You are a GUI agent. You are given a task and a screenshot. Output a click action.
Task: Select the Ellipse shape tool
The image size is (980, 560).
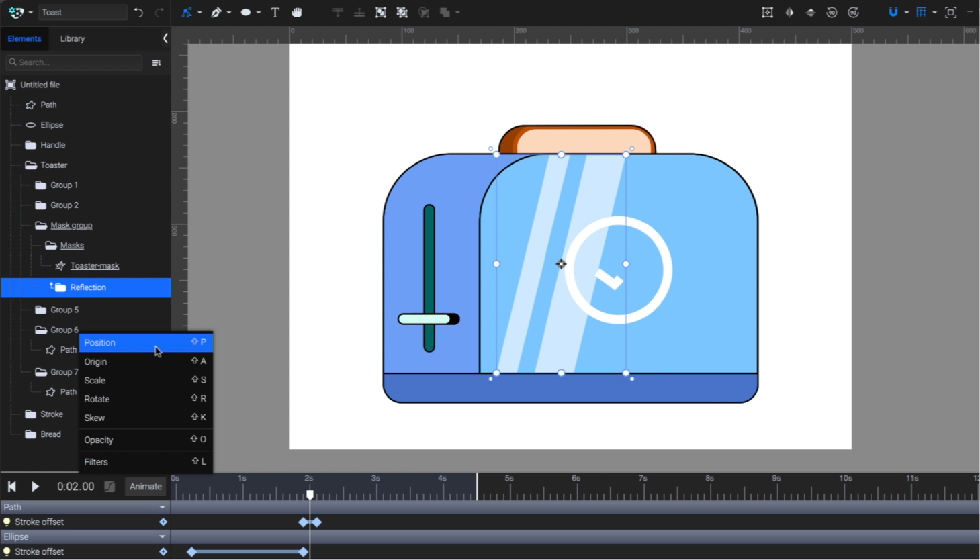pos(246,12)
